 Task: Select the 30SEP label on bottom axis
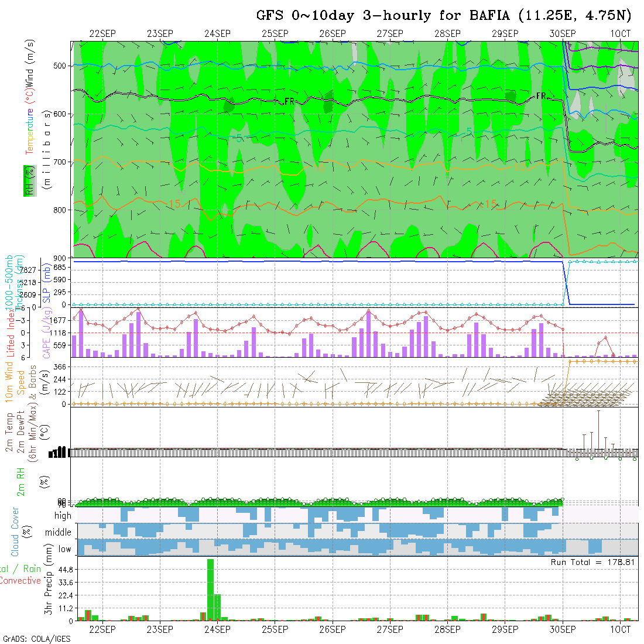tap(563, 629)
